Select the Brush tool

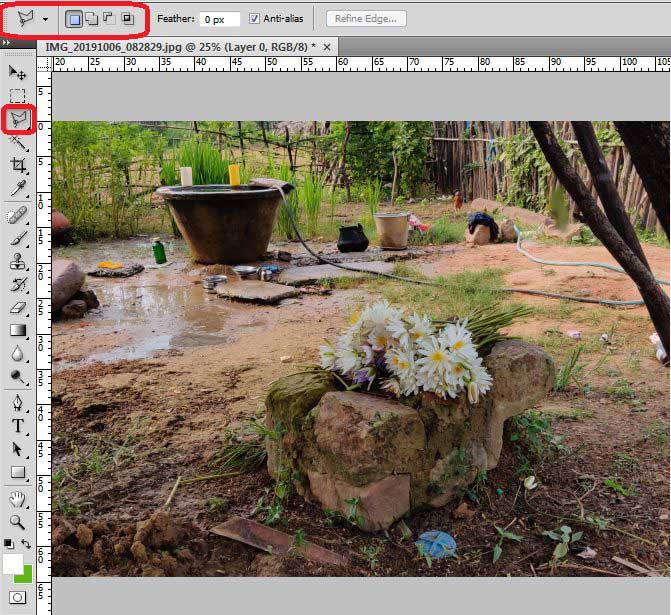click(18, 238)
